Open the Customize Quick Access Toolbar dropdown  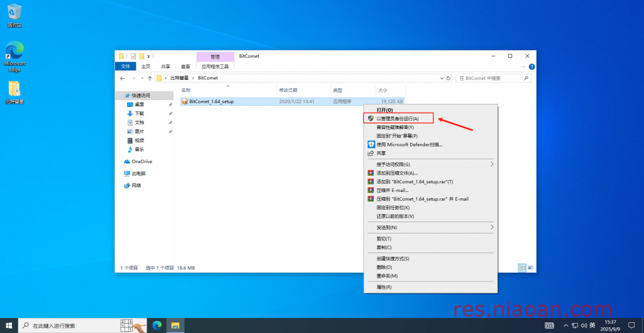(148, 56)
